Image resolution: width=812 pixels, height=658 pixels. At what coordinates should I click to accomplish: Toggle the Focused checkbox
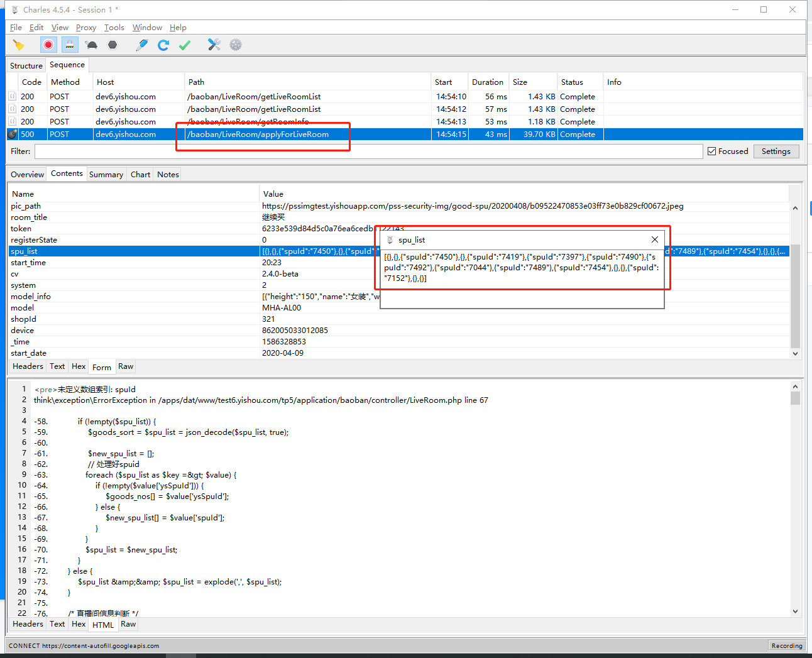[711, 151]
